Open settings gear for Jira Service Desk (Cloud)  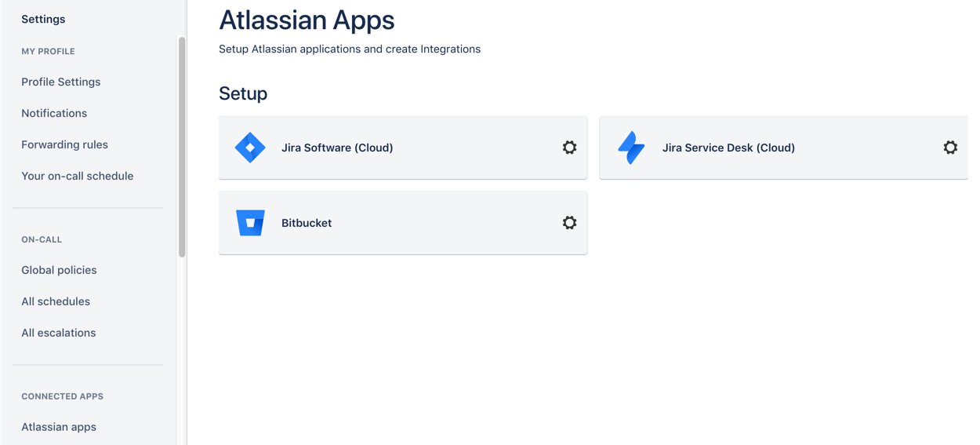[950, 148]
